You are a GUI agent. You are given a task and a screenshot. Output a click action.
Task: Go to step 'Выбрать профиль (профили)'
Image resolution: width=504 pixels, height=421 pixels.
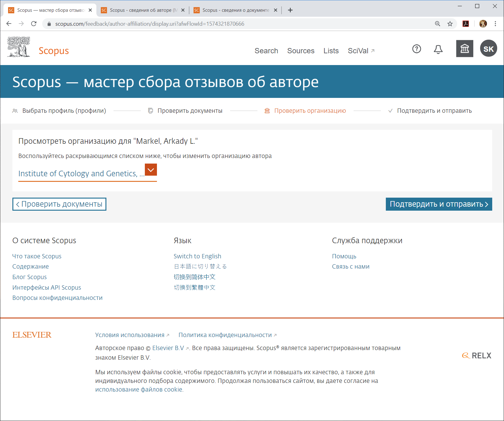tap(59, 111)
